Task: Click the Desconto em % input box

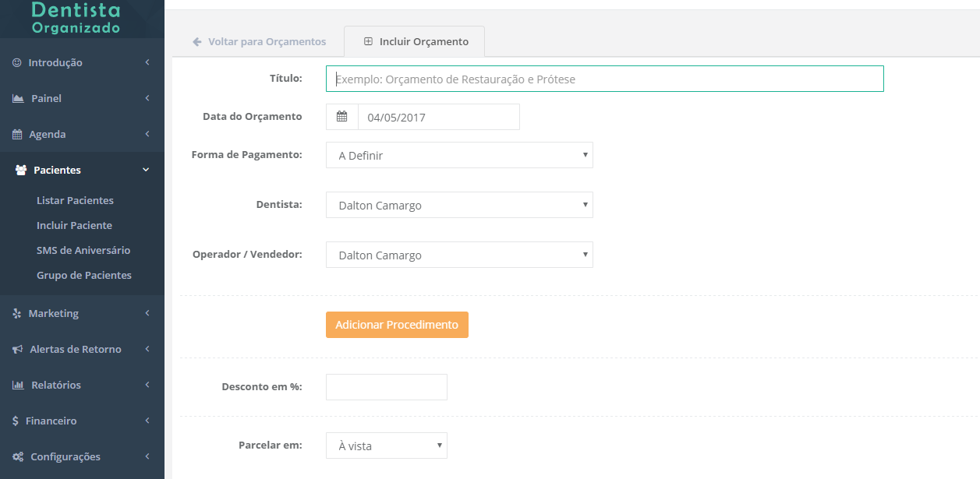Action: click(x=386, y=387)
